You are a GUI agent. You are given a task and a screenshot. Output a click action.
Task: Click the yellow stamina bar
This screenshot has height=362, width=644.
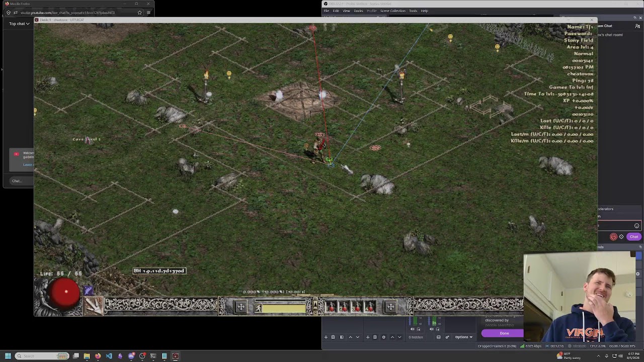(284, 308)
